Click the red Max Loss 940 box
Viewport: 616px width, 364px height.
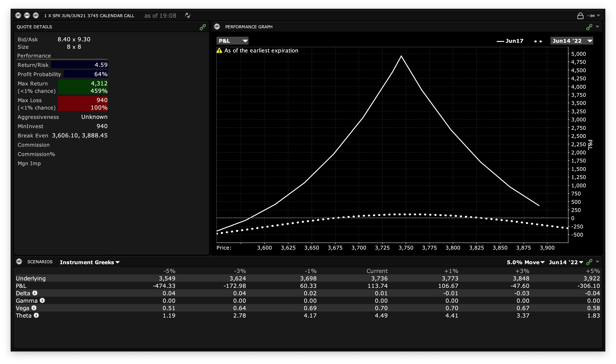click(x=83, y=104)
